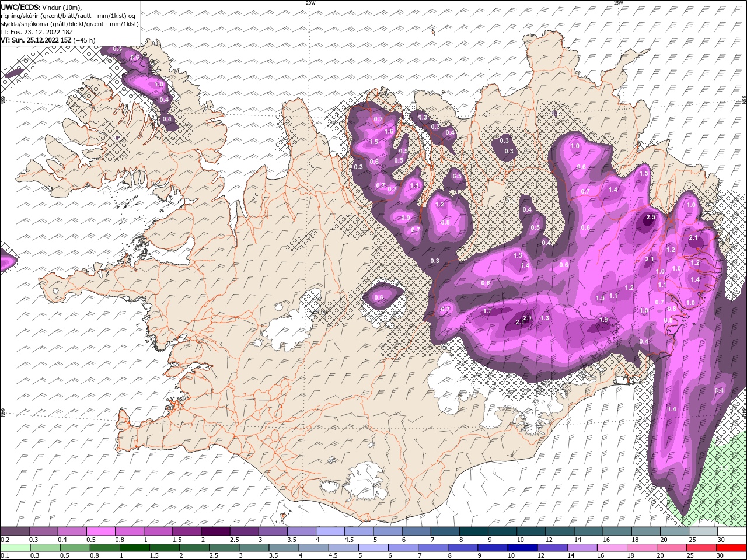Click the dark mauve 0.2–0.3 snow legend swatch
The width and height of the screenshot is (747, 560).
15,531
